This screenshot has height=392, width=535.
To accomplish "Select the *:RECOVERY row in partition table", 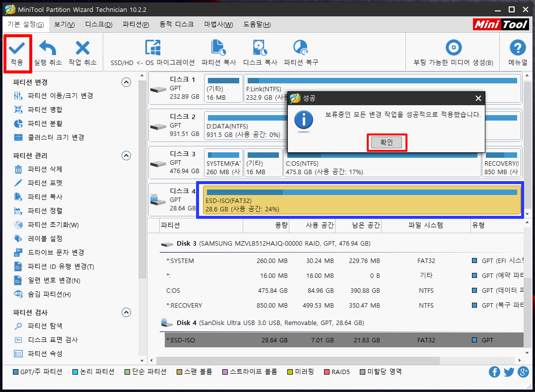I will [344, 305].
